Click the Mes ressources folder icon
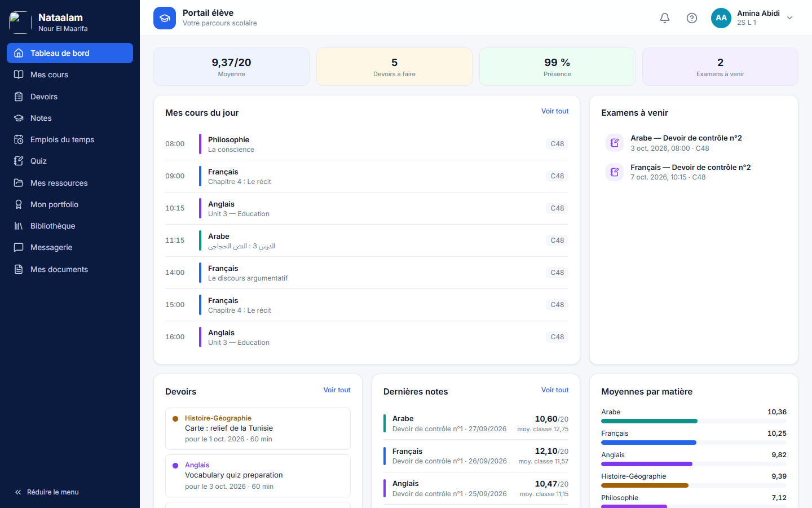 [19, 183]
